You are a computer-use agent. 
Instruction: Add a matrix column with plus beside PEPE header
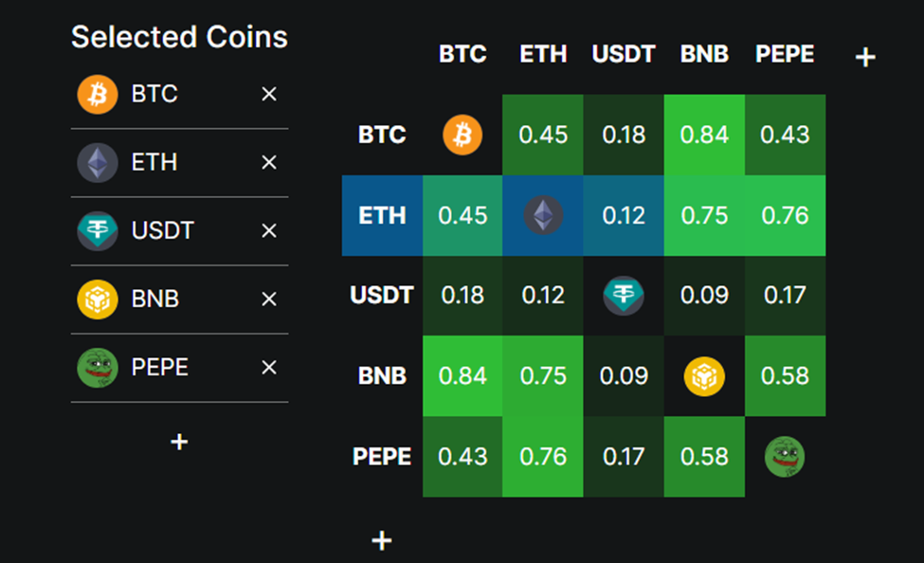[x=865, y=57]
